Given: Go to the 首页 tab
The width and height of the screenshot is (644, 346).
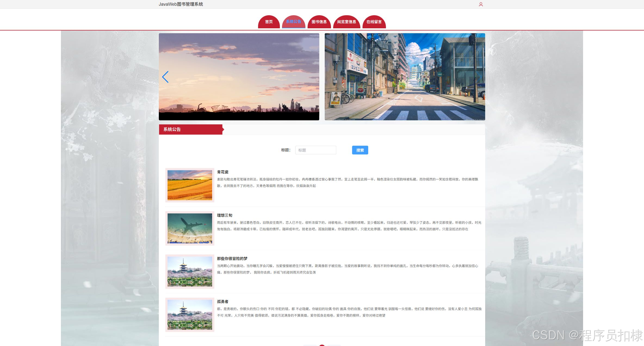Looking at the screenshot, I should (x=269, y=22).
